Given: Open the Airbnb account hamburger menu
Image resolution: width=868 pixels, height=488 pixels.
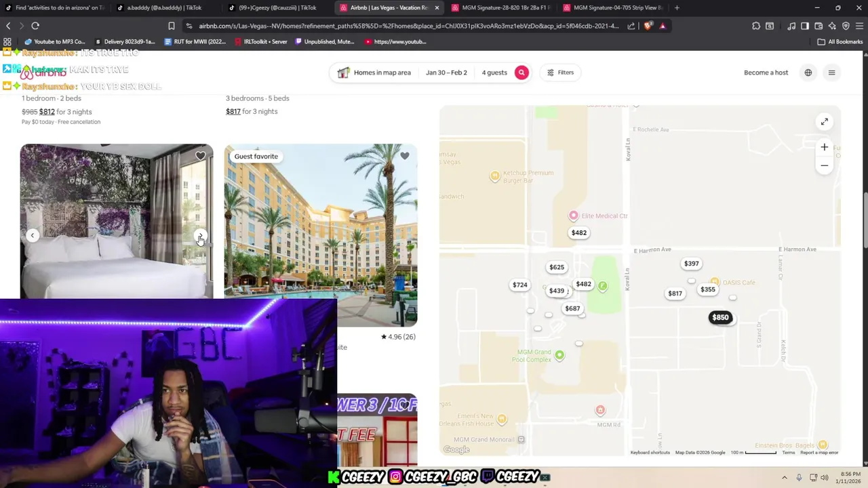Looking at the screenshot, I should click(832, 73).
